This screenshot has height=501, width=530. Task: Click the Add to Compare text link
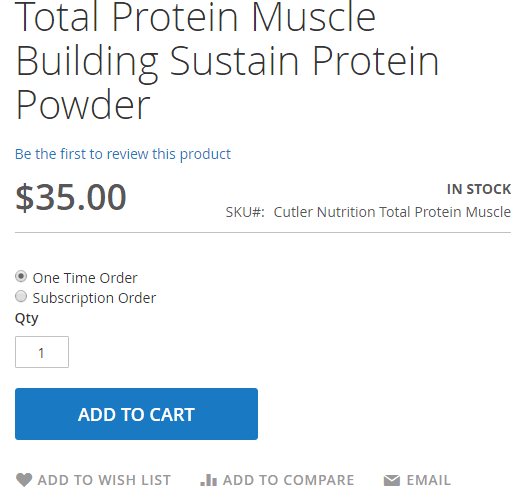click(288, 480)
